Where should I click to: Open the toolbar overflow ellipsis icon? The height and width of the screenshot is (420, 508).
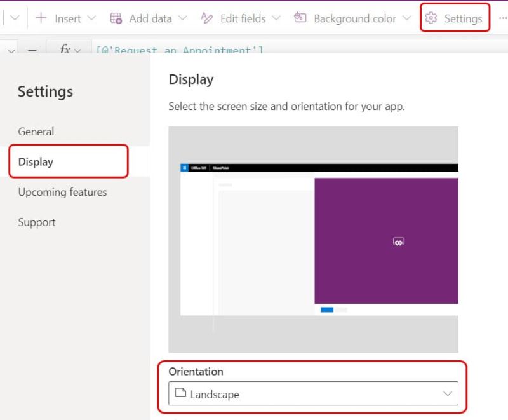click(x=502, y=18)
